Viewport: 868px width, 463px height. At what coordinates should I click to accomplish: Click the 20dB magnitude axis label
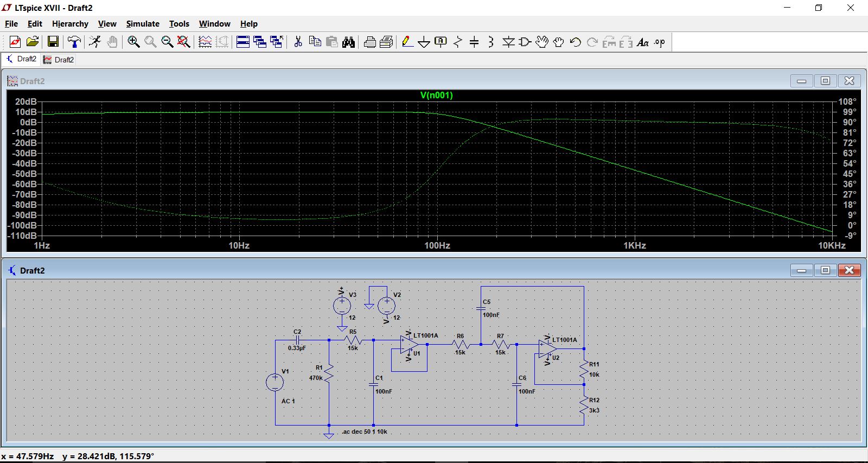coord(26,102)
